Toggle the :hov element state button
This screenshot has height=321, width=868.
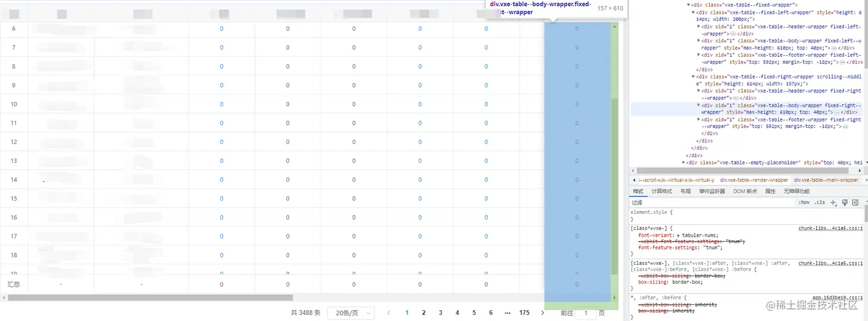click(x=804, y=202)
